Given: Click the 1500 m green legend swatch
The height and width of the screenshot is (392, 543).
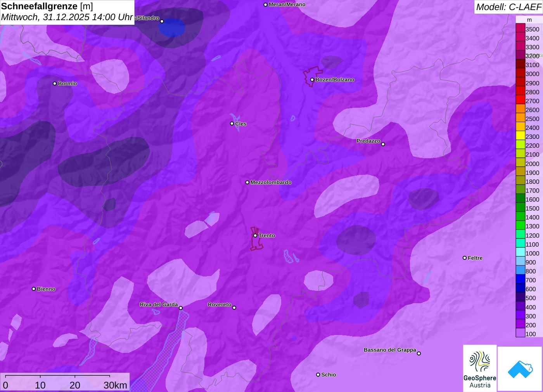Looking at the screenshot, I should (x=520, y=207).
